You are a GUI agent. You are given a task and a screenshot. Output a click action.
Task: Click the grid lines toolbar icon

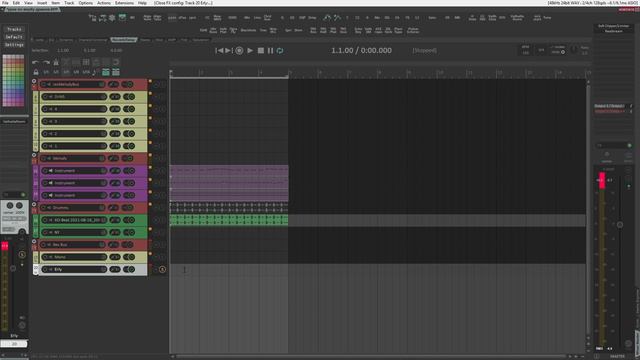click(x=86, y=62)
